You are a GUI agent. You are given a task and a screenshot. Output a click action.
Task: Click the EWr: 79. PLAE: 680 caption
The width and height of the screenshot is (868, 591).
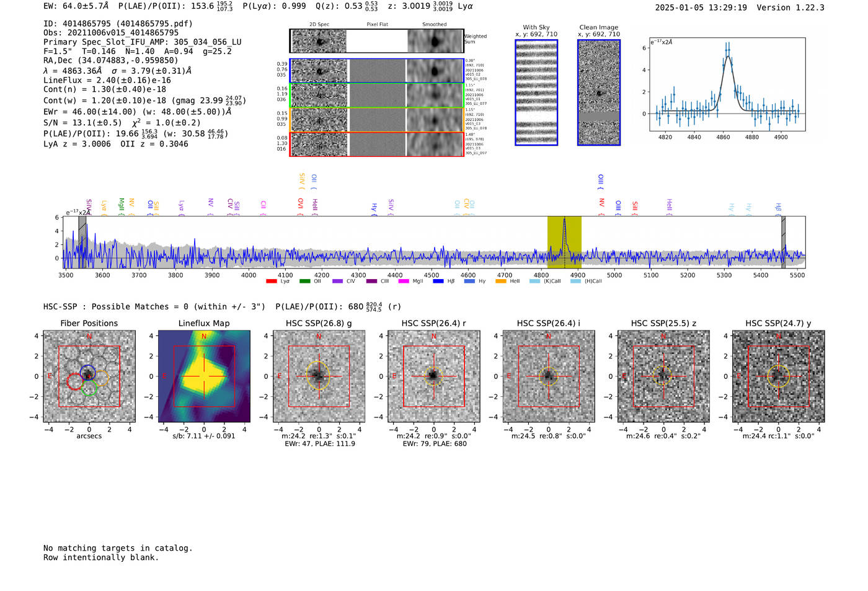[x=434, y=444]
